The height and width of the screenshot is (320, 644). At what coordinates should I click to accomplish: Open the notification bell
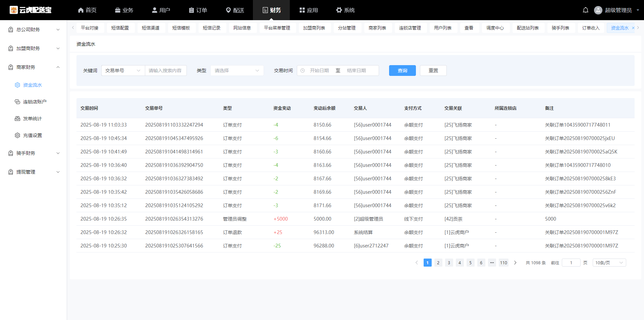pyautogui.click(x=585, y=10)
